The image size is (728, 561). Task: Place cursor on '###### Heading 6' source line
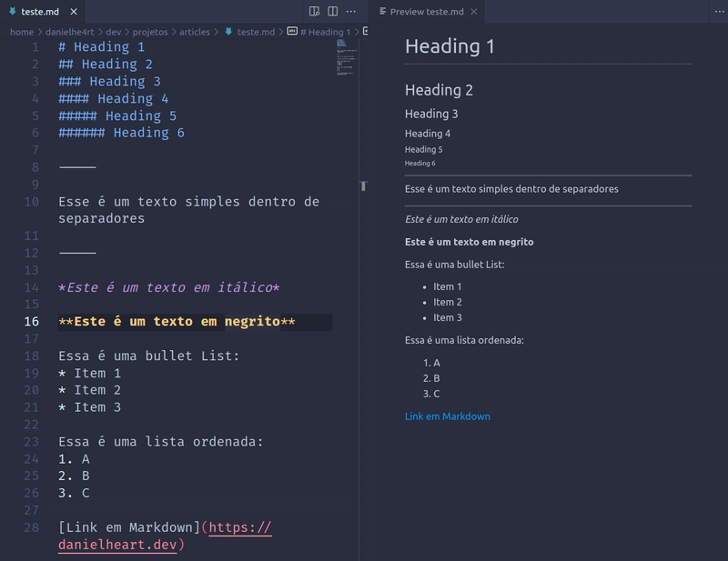pos(121,133)
